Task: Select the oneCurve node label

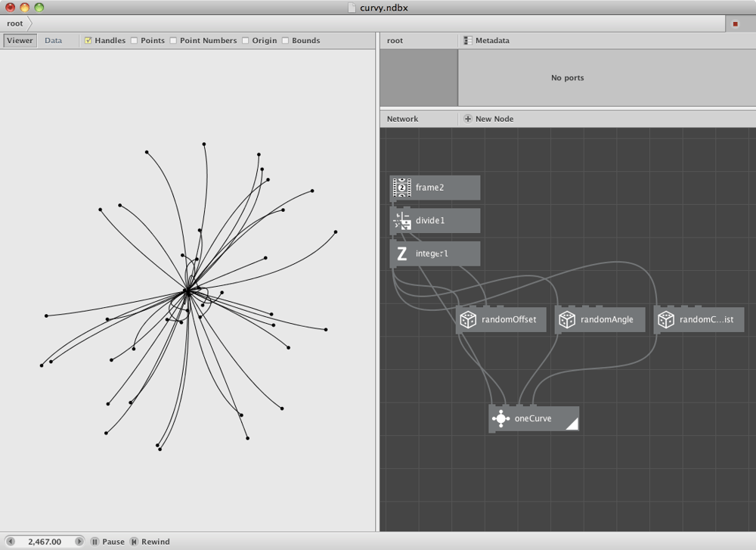Action: pos(533,419)
